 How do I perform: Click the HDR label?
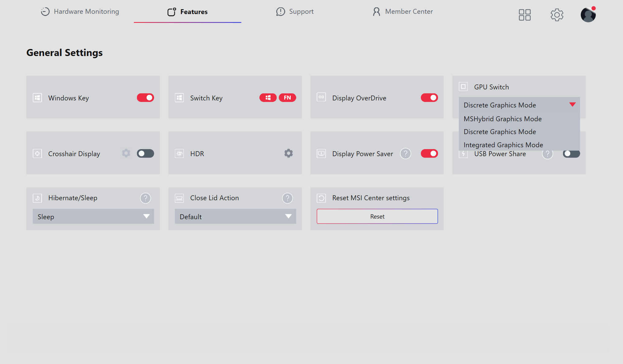click(x=197, y=154)
